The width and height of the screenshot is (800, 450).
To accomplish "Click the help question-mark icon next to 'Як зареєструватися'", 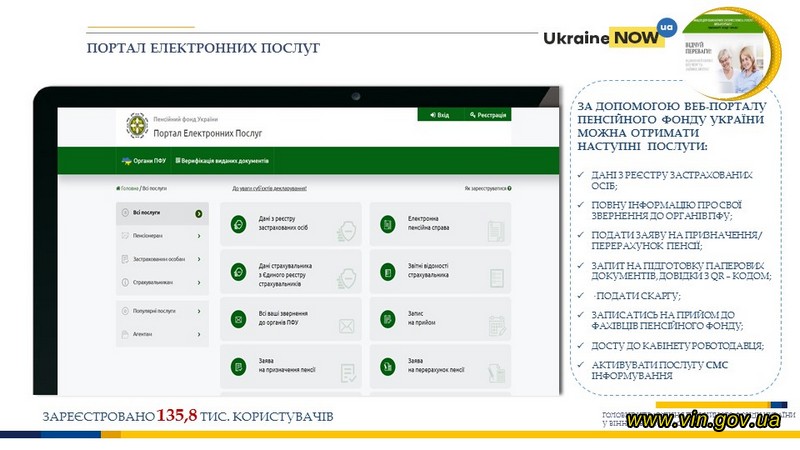I will tap(509, 188).
